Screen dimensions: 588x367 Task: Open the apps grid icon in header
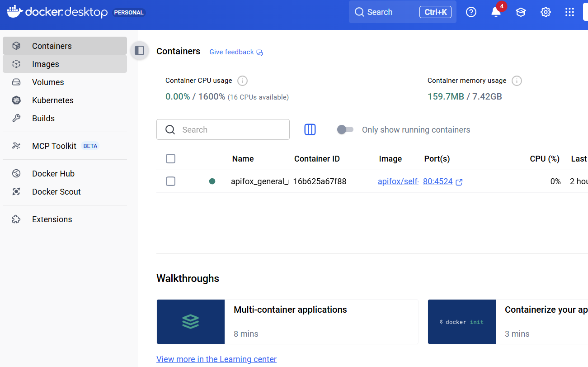click(x=569, y=12)
